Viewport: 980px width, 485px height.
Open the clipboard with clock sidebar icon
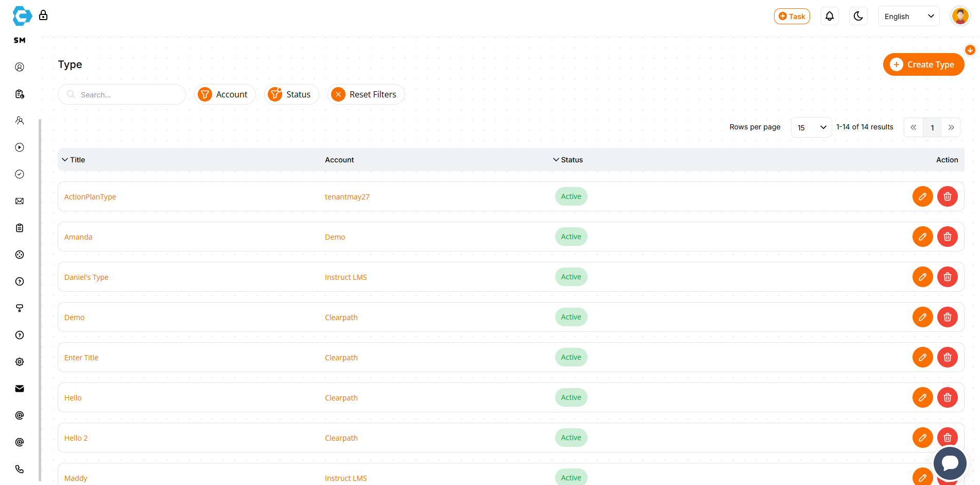click(20, 94)
